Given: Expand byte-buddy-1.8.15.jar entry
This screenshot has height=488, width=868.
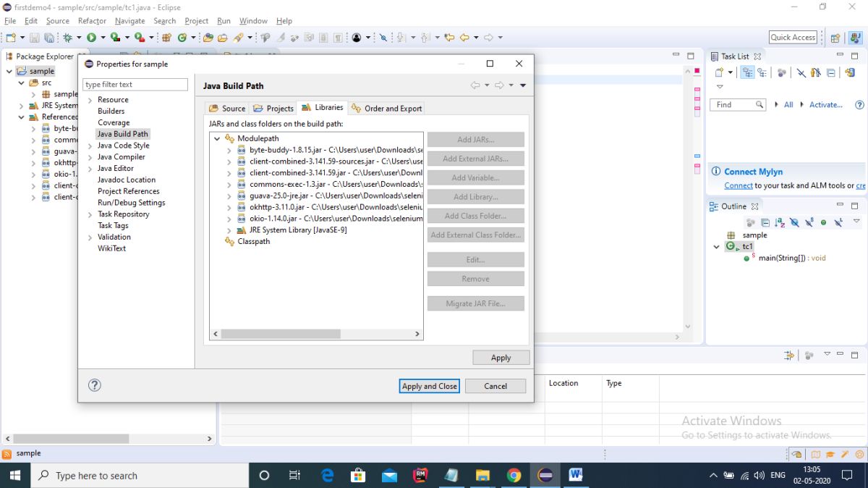Looking at the screenshot, I should coord(229,150).
